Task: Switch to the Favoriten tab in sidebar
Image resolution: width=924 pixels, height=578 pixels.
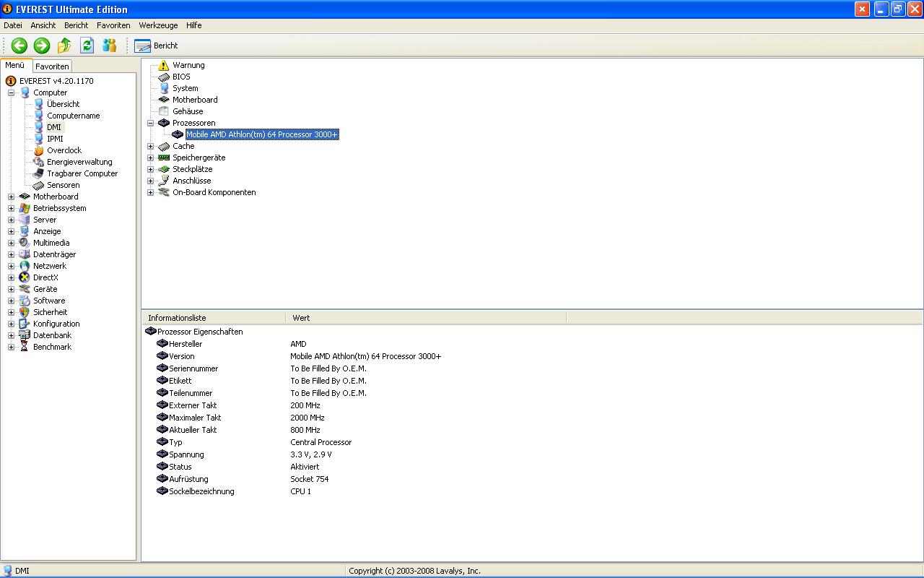Action: tap(52, 66)
